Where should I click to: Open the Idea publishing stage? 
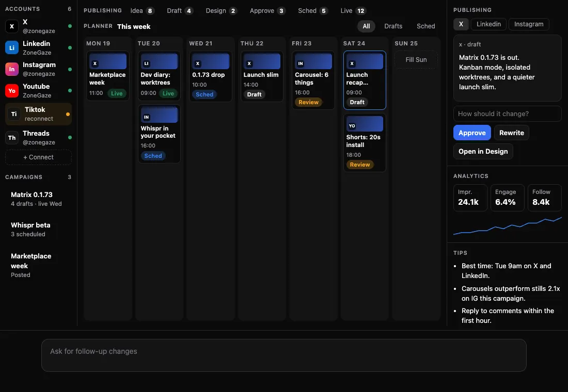pyautogui.click(x=143, y=11)
